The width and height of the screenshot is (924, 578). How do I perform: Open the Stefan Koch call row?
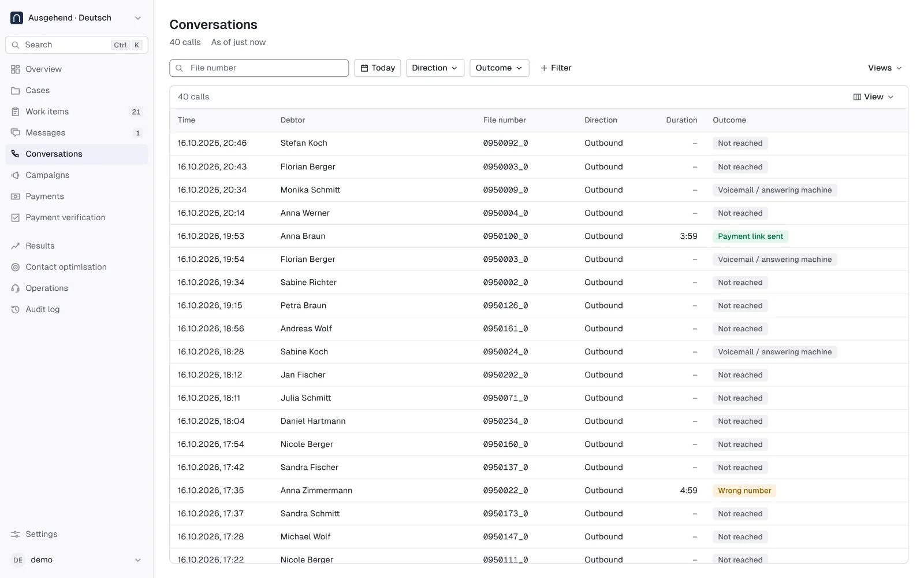538,143
